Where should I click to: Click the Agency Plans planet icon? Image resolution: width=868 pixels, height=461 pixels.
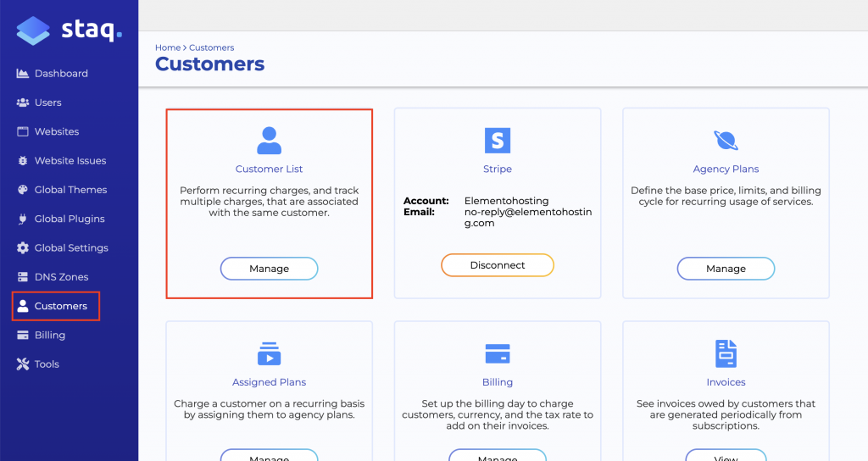[x=726, y=141]
